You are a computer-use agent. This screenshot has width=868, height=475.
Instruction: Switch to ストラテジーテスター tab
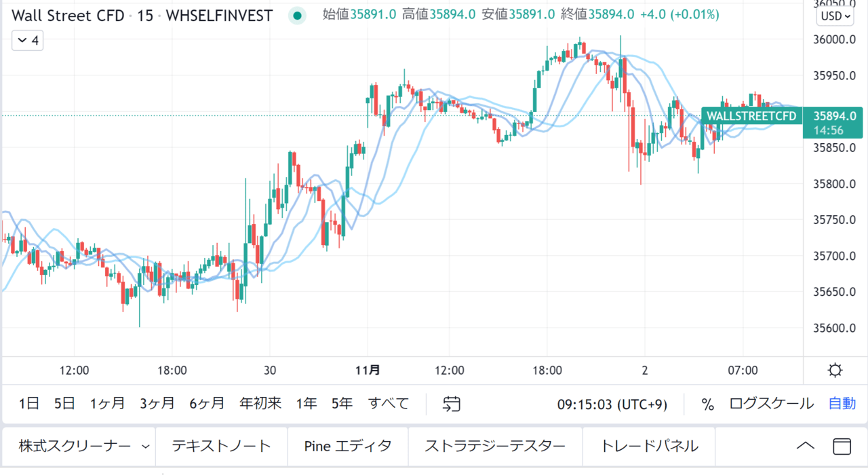[495, 446]
